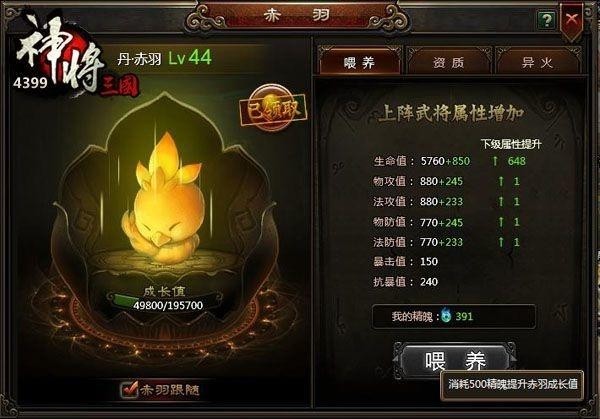Screen dimensions: 600x419
Task: Select the 异火 tab
Action: tap(538, 62)
